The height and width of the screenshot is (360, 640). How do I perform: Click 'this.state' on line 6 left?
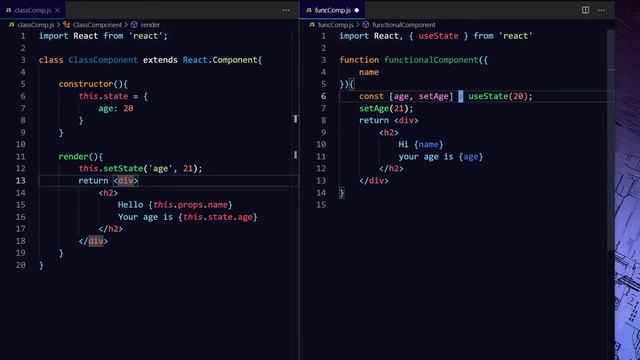pyautogui.click(x=103, y=96)
